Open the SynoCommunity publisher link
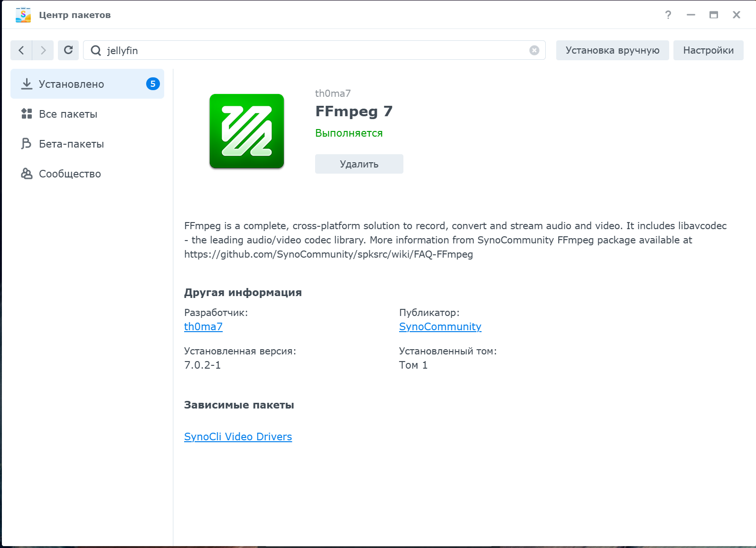Viewport: 756px width, 548px height. (440, 326)
